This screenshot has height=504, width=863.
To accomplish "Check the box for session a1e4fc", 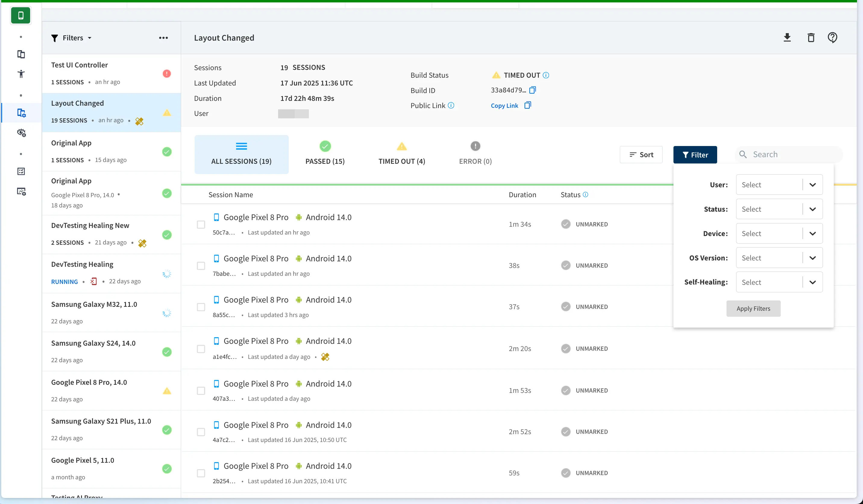I will (x=201, y=349).
